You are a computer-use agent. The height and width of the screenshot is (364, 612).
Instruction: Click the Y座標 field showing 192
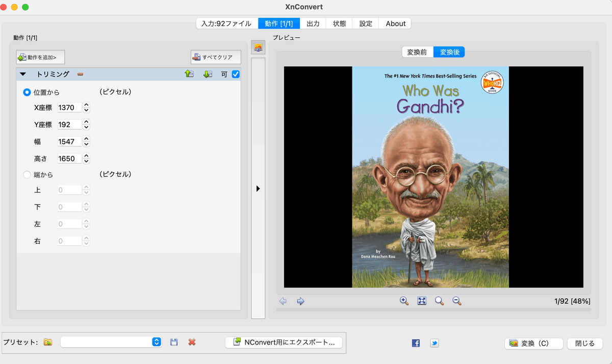pos(70,124)
